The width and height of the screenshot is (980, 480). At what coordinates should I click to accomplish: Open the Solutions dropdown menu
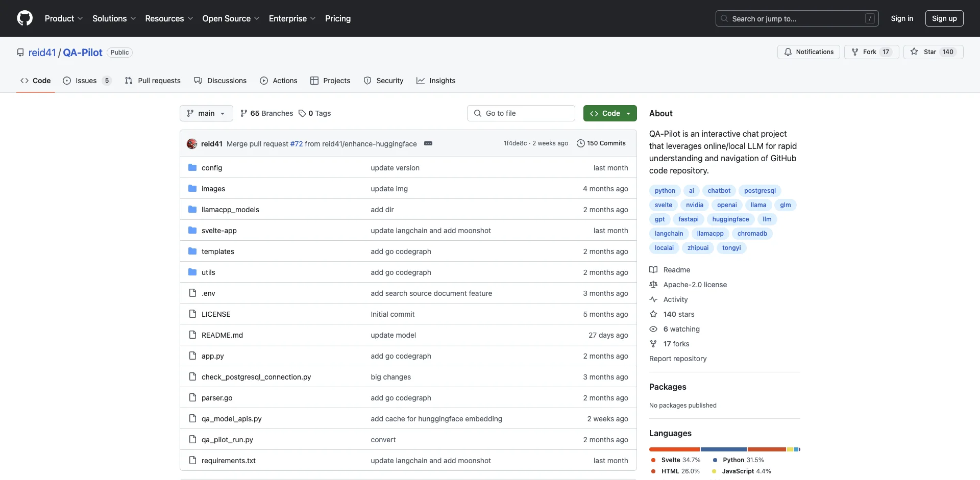[x=114, y=18]
